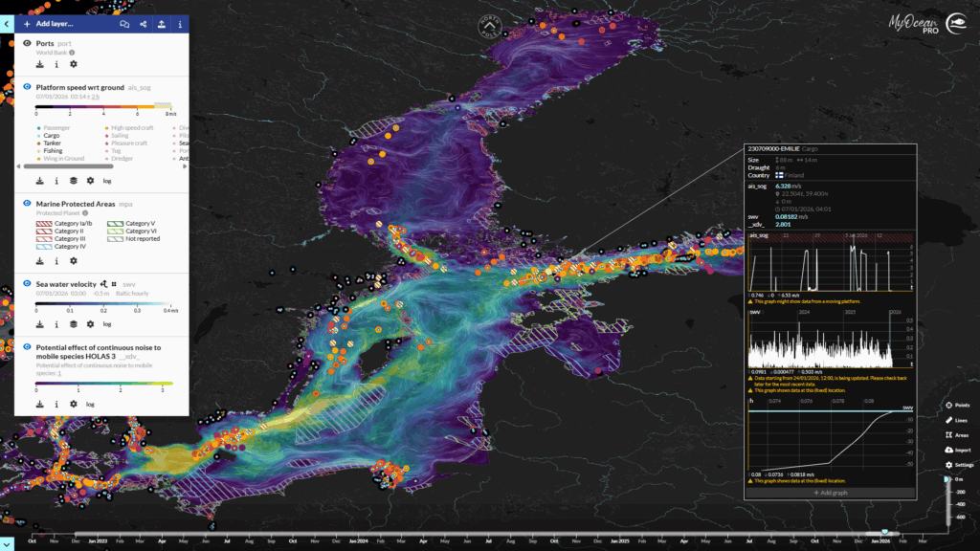Toggle log scale for Sea water velocity
The image size is (980, 551).
[x=108, y=325]
